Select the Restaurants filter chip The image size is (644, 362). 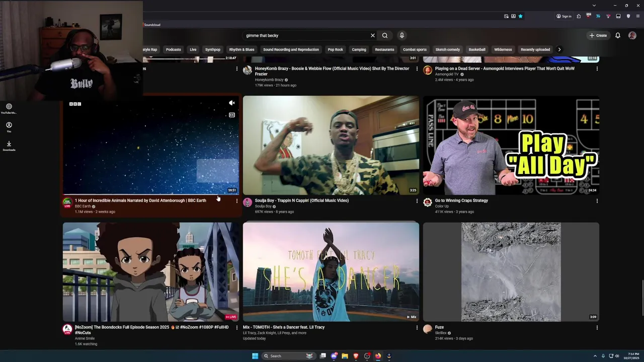(384, 49)
